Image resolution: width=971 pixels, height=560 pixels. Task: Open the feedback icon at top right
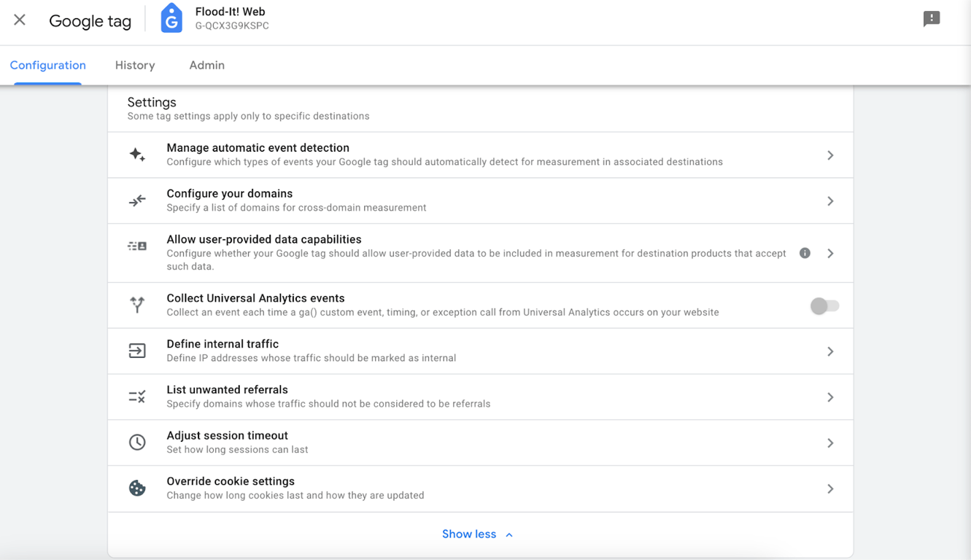(x=932, y=19)
